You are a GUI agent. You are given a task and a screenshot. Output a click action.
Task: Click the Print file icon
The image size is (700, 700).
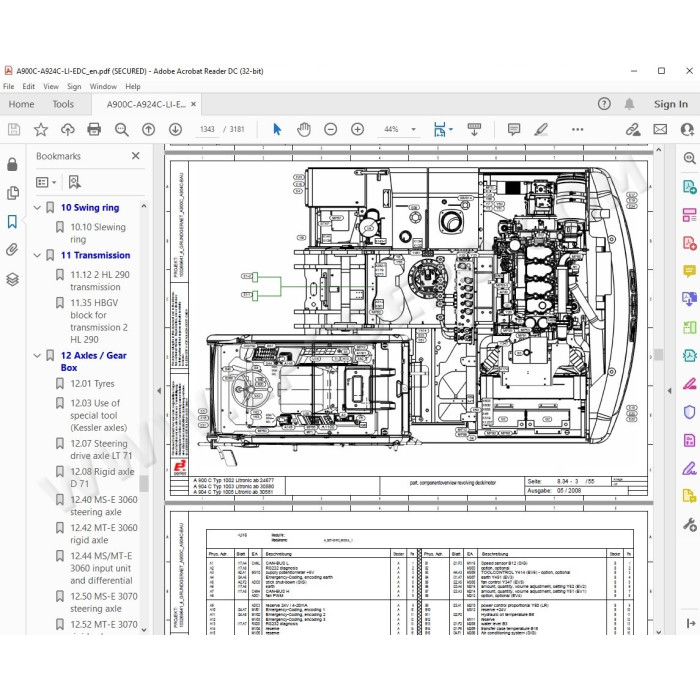[94, 129]
